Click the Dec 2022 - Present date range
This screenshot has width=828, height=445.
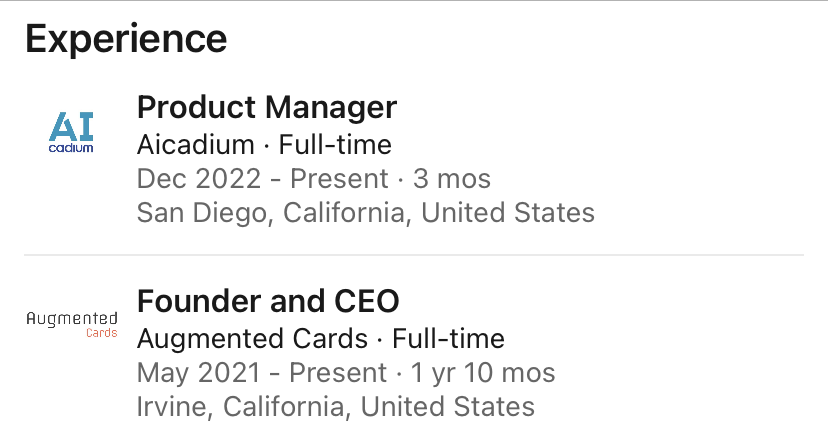pos(262,179)
